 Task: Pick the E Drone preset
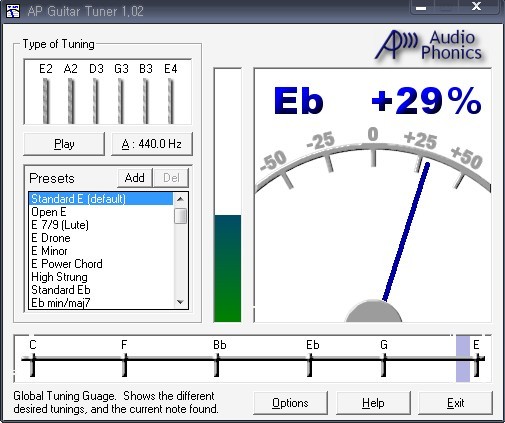pyautogui.click(x=101, y=238)
